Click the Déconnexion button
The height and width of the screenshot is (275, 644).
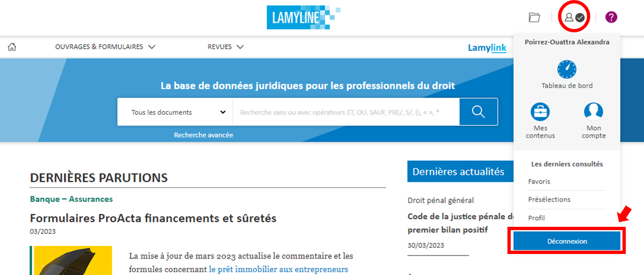[567, 241]
